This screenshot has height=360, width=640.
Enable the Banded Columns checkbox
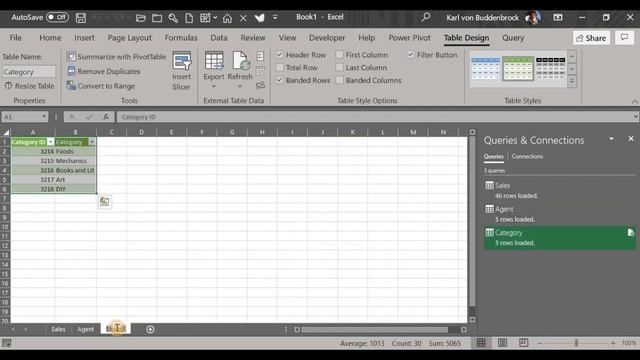pos(340,80)
